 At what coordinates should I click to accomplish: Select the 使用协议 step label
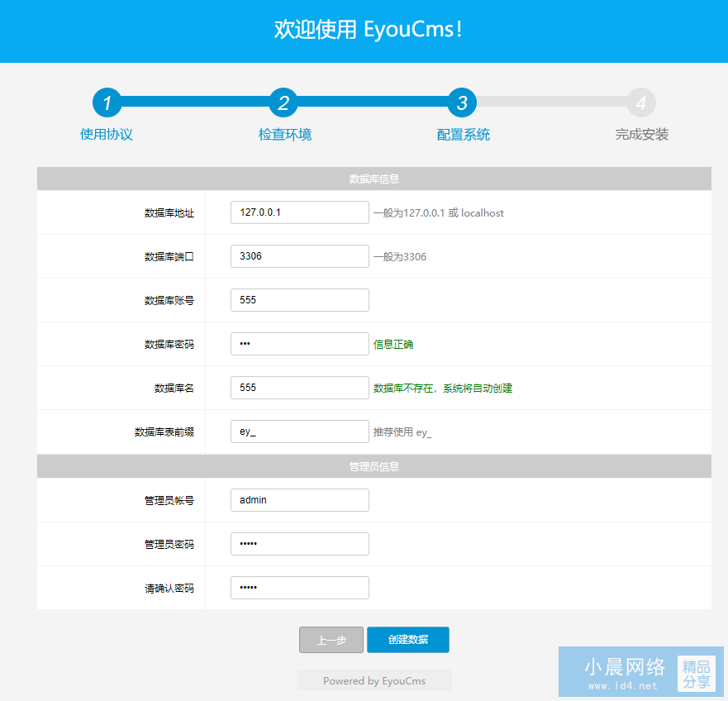coord(107,134)
